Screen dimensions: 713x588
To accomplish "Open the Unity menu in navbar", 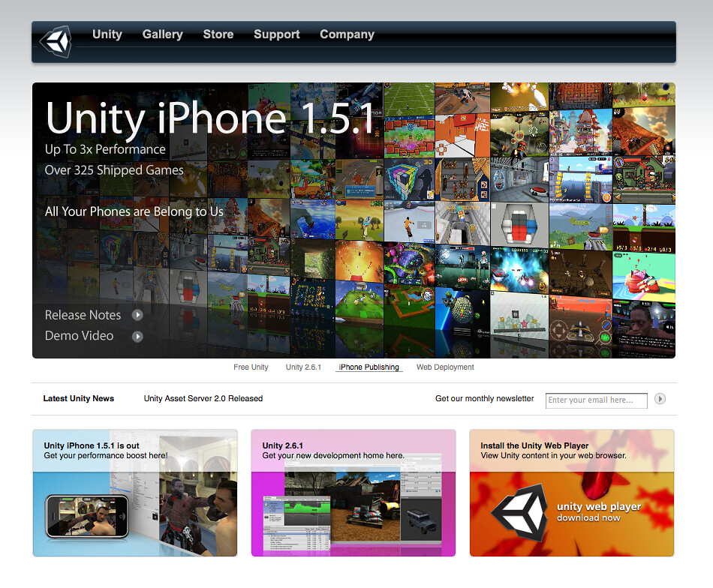I will click(107, 34).
